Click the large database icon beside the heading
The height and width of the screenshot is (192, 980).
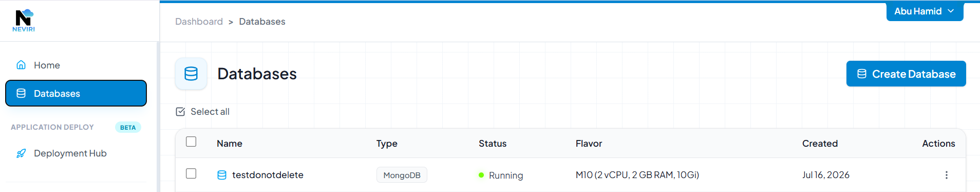coord(191,74)
